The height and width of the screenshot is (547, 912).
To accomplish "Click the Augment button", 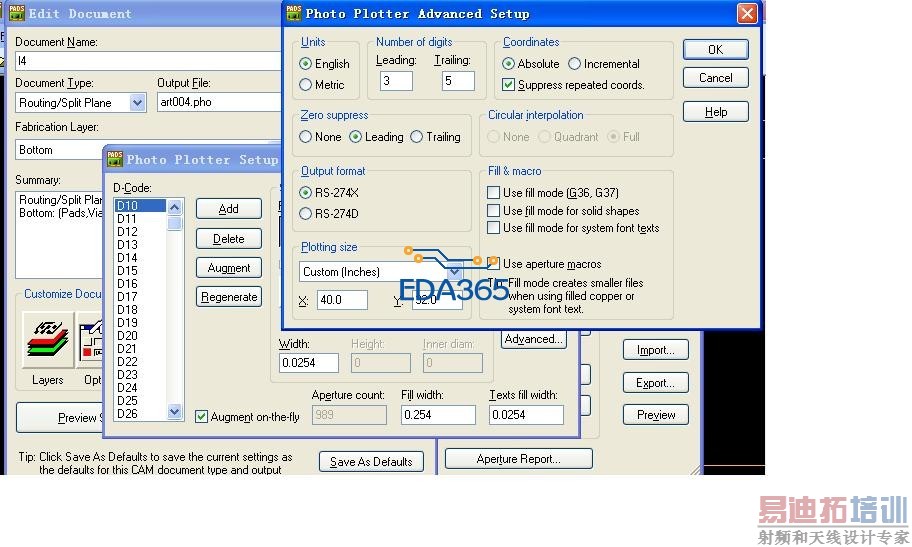I will click(229, 268).
